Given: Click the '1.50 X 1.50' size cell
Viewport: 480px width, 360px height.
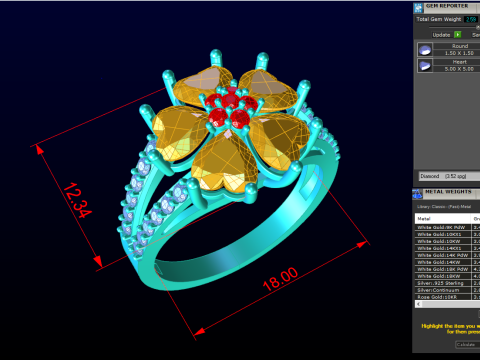Looking at the screenshot, I should tap(459, 53).
